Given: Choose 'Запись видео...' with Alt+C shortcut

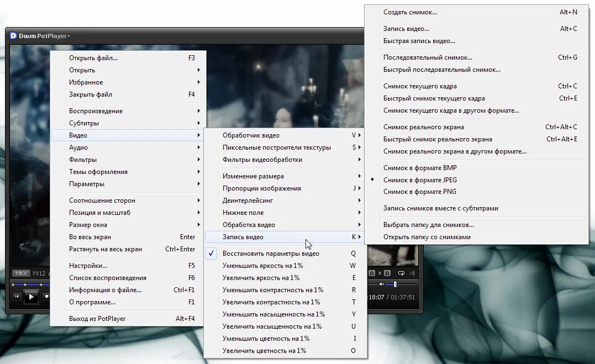Looking at the screenshot, I should click(x=477, y=29).
